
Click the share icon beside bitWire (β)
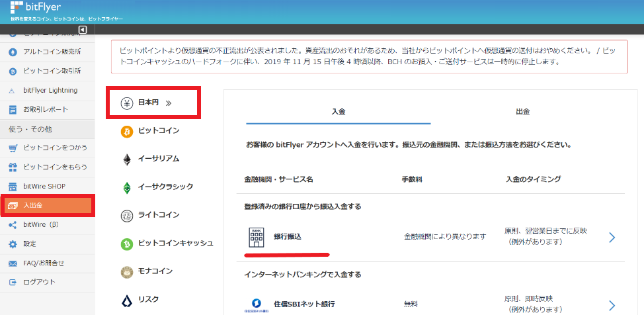(x=13, y=225)
